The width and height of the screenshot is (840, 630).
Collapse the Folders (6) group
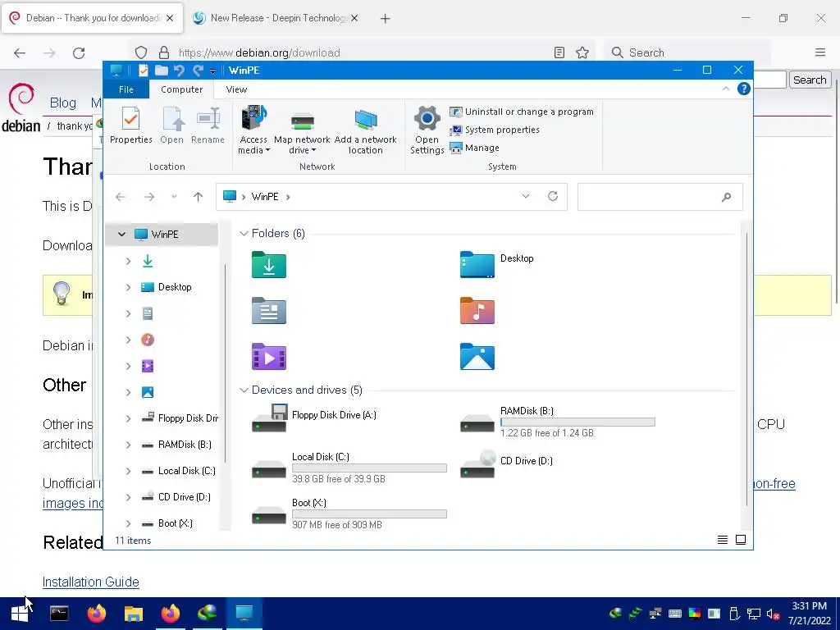244,233
